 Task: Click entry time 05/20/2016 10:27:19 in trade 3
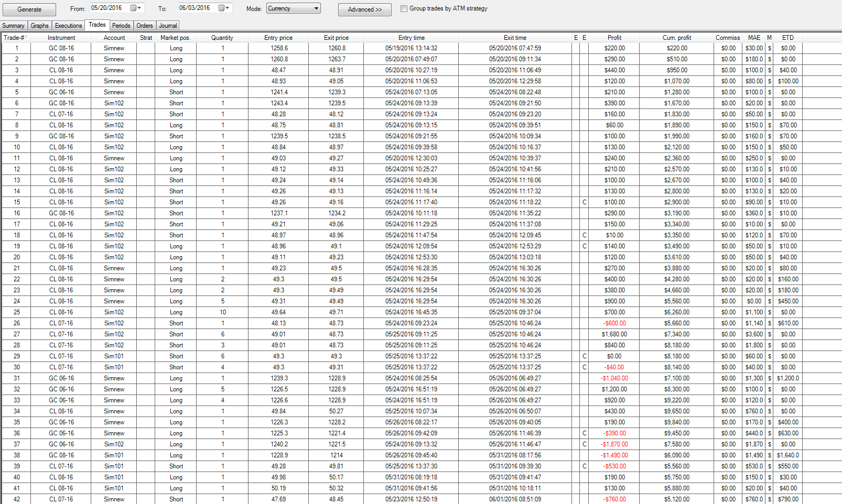tap(411, 70)
